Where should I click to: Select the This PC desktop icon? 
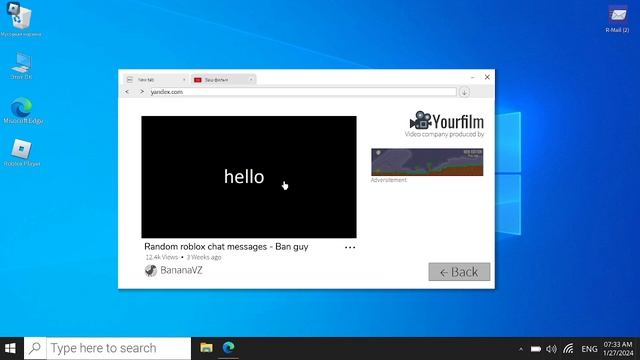[21, 66]
